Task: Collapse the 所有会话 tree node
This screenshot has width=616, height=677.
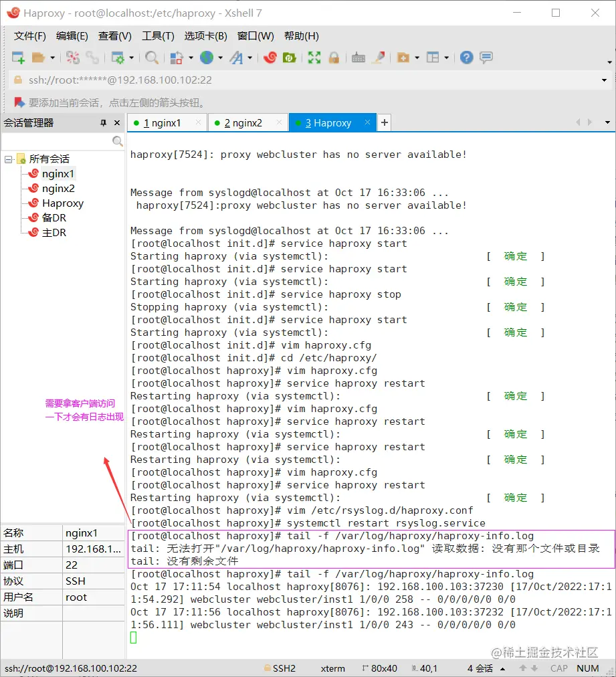Action: pyautogui.click(x=8, y=159)
